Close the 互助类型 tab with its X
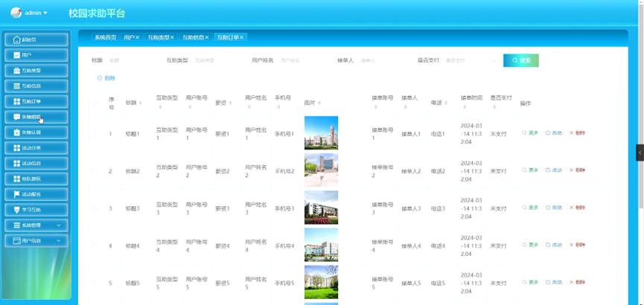 coord(172,37)
